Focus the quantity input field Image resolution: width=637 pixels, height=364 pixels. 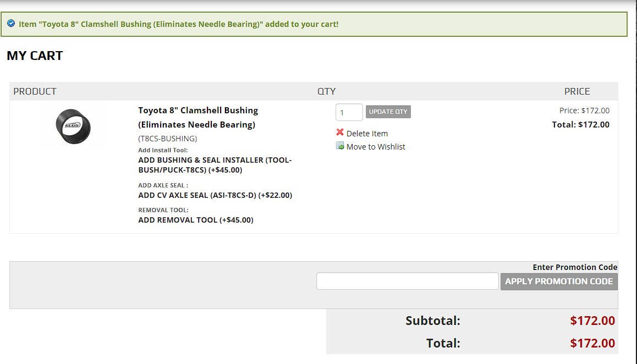coord(349,112)
